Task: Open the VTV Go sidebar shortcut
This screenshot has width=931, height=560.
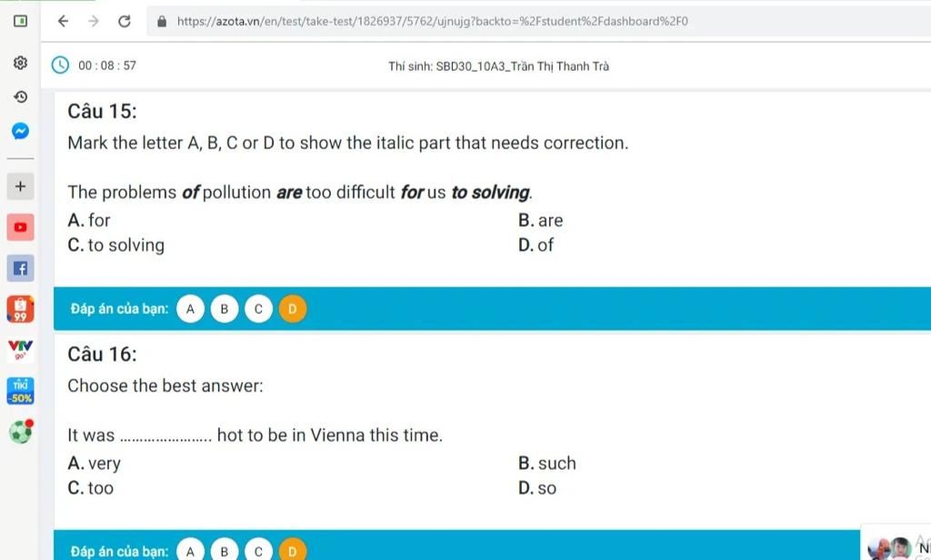Action: click(20, 350)
